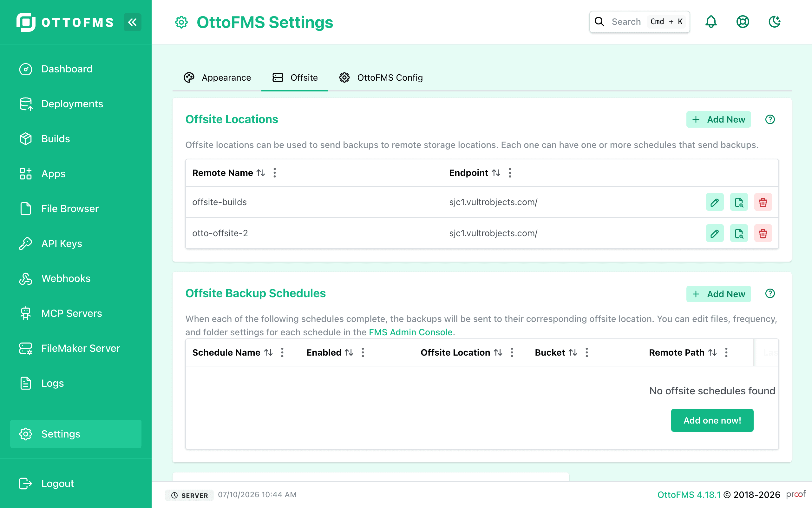The image size is (812, 508).
Task: Sort by Enabled column
Action: pyautogui.click(x=349, y=352)
